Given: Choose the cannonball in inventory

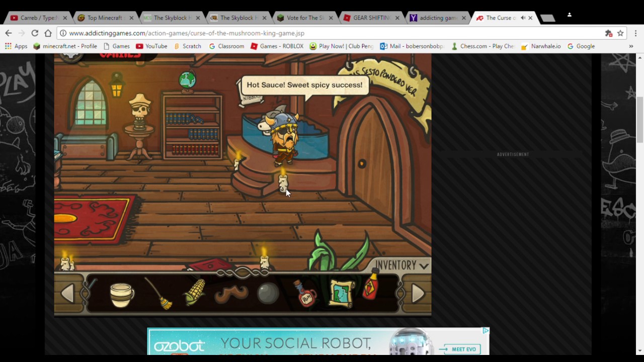Looking at the screenshot, I should click(x=268, y=294).
